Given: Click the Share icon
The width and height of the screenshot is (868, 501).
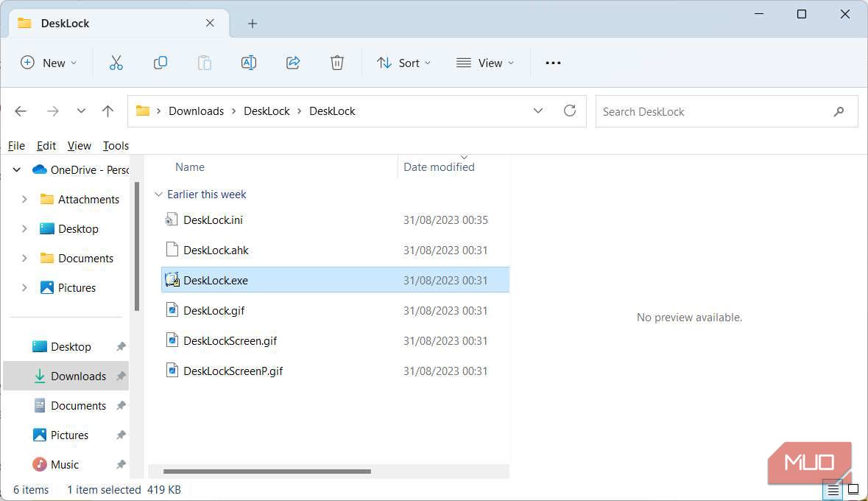Looking at the screenshot, I should pyautogui.click(x=293, y=63).
